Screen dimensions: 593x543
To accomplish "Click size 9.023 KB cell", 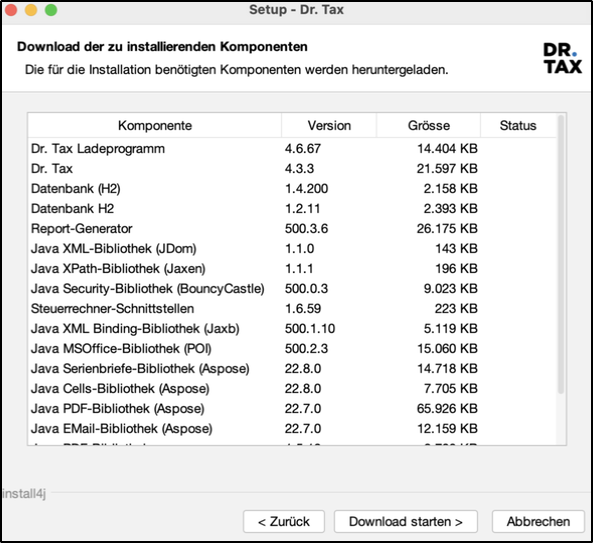I will click(450, 289).
